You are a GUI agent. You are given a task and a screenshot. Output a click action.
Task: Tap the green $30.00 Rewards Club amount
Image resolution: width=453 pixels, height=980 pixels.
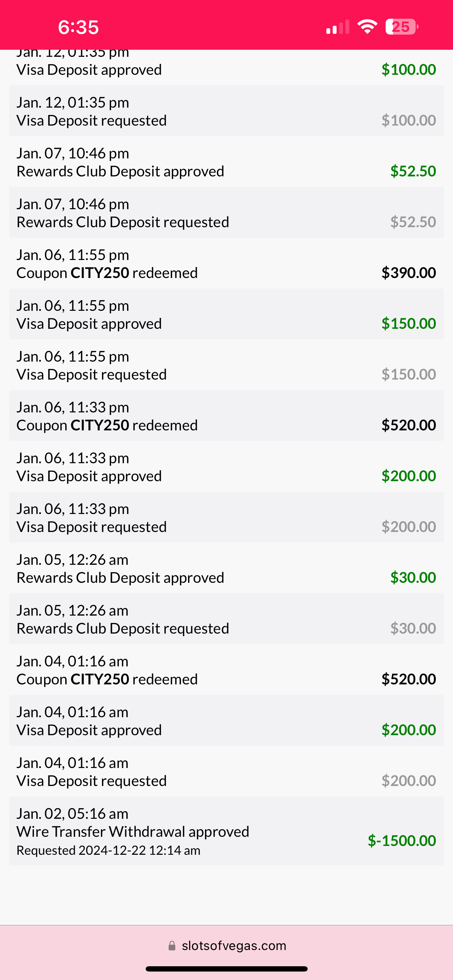click(413, 577)
